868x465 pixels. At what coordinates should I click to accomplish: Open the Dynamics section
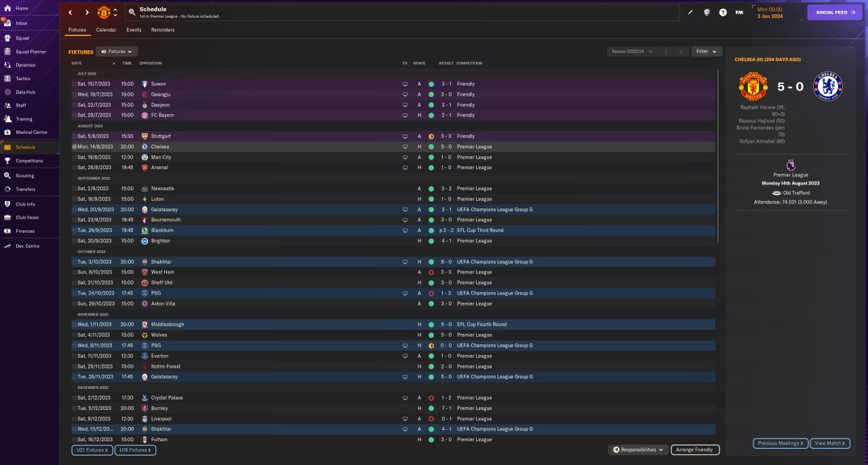(25, 65)
